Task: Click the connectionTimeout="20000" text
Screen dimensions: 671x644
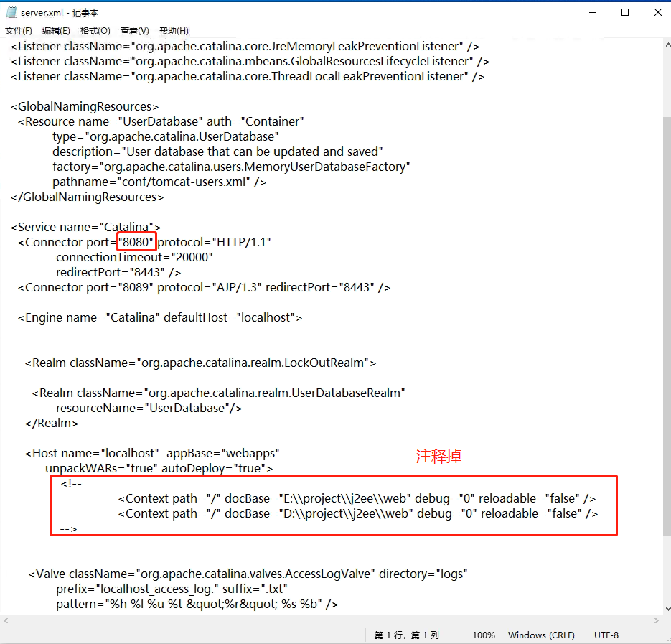Action: click(134, 257)
